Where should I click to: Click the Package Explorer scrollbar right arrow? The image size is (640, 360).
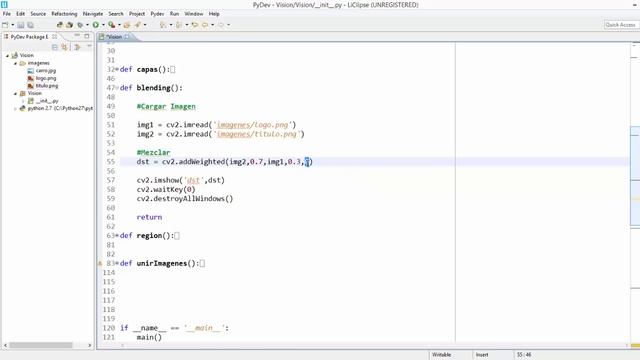pyautogui.click(x=89, y=345)
